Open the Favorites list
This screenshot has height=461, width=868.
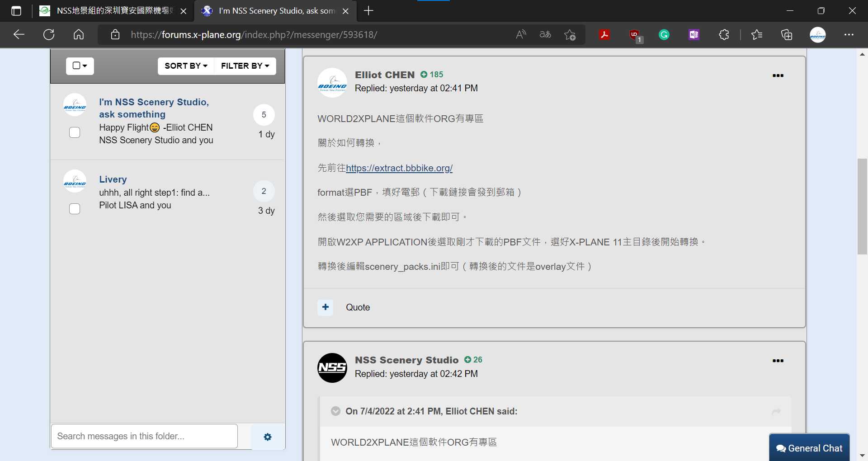point(757,35)
